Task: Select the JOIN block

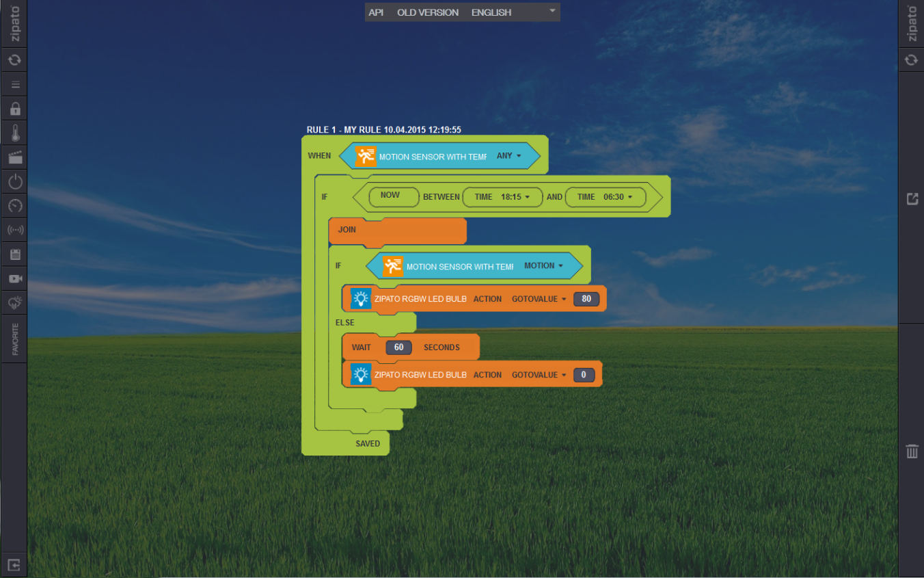Action: click(x=397, y=231)
